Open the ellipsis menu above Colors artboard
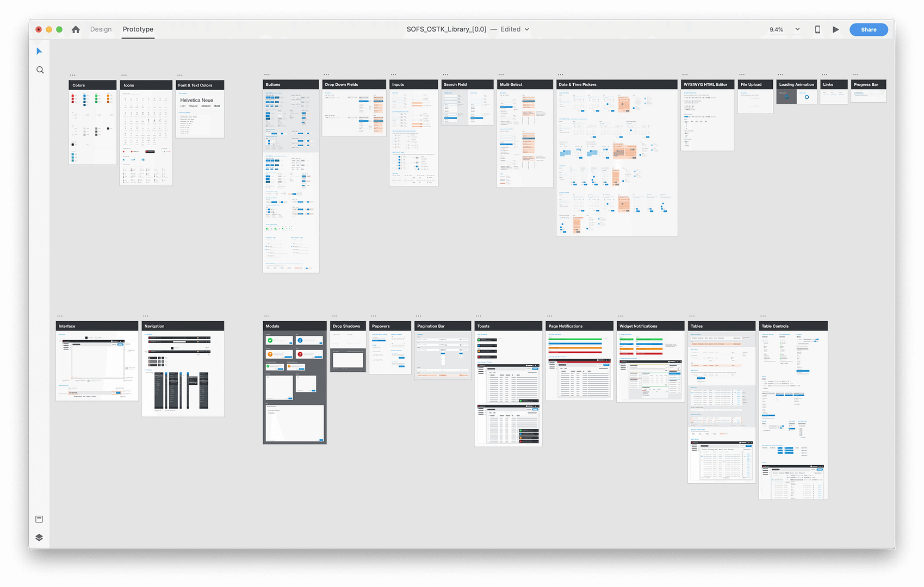 point(72,75)
